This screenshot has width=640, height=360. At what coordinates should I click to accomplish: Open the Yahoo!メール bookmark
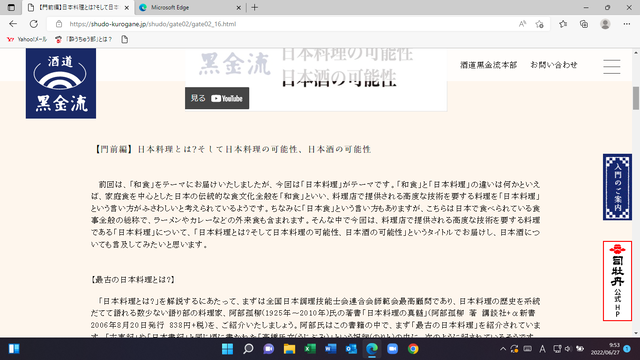(x=27, y=39)
